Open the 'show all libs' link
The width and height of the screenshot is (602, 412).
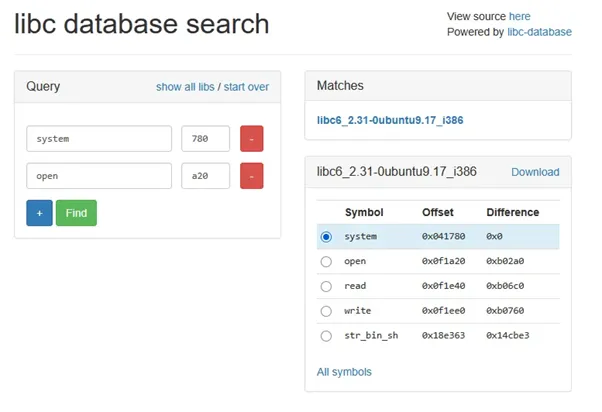click(185, 87)
